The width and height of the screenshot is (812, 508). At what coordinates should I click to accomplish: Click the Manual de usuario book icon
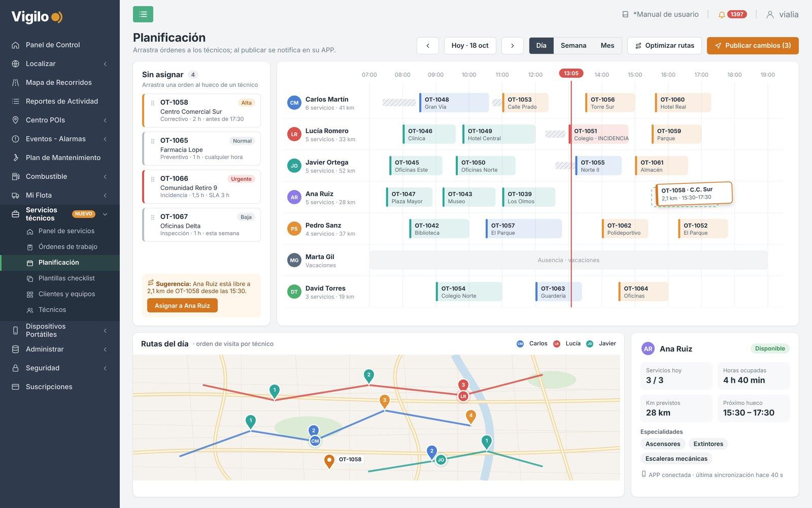point(625,14)
